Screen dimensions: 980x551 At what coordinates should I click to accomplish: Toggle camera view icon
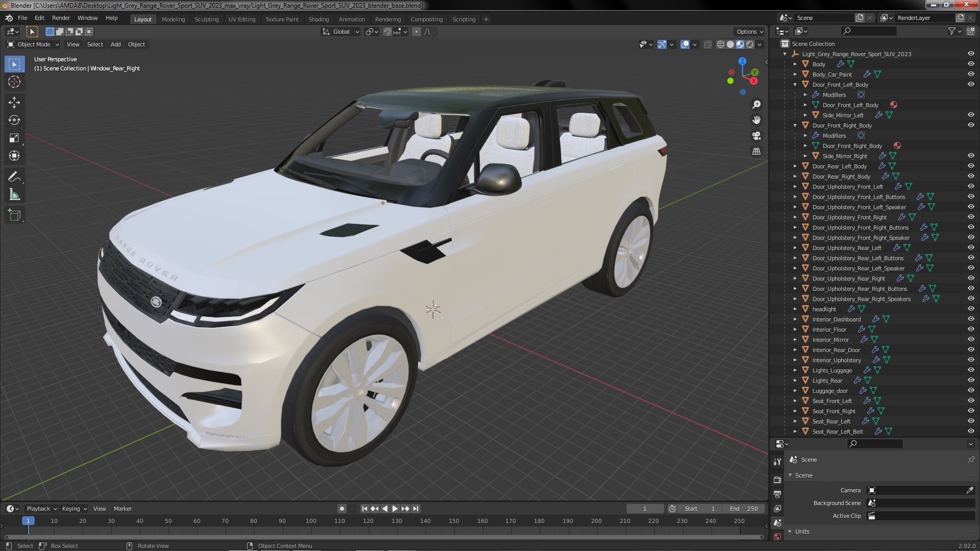pos(756,136)
